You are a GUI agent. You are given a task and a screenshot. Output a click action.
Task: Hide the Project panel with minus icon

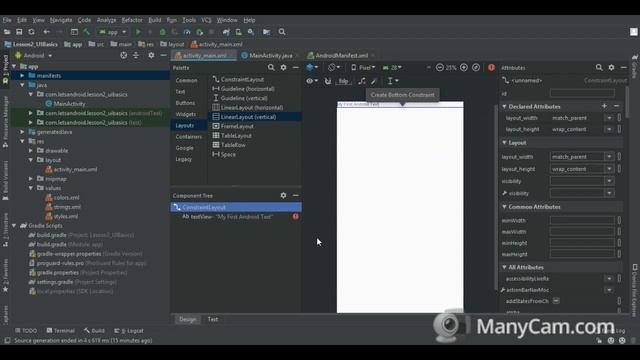click(x=163, y=56)
